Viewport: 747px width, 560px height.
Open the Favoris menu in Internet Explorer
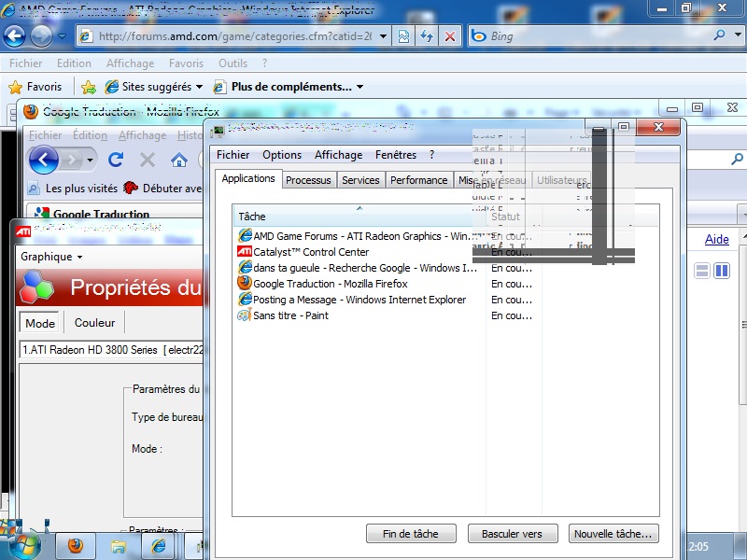pos(186,63)
